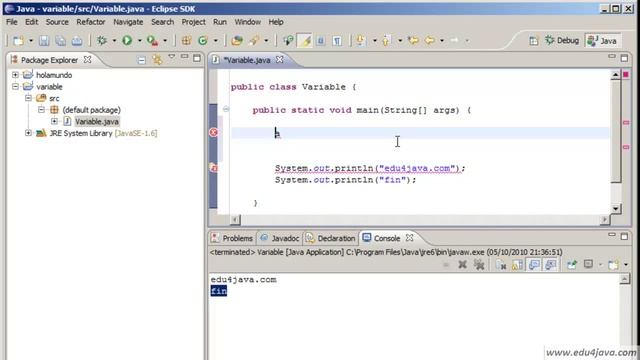Go to Last Edit Location icon
The width and height of the screenshot is (640, 360).
pyautogui.click(x=413, y=40)
